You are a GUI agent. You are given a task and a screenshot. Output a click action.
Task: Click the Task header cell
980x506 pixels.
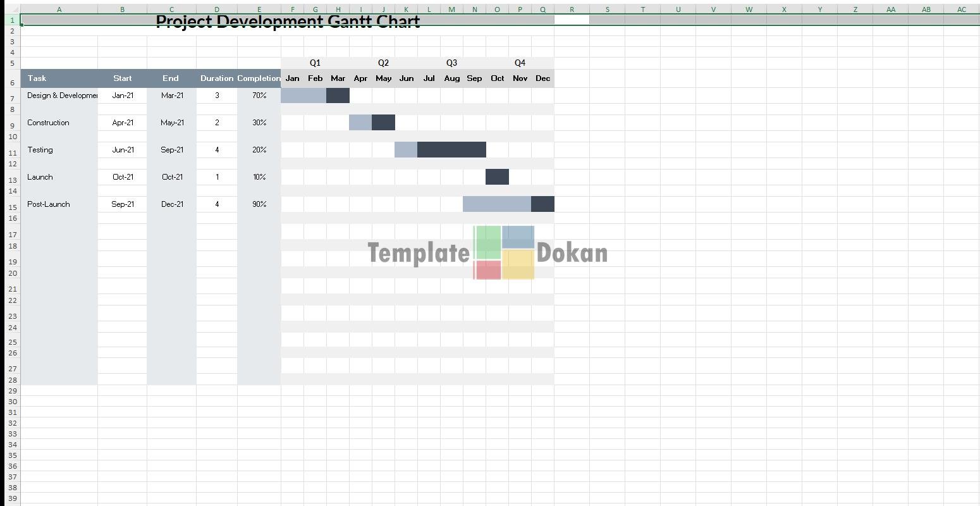(59, 78)
